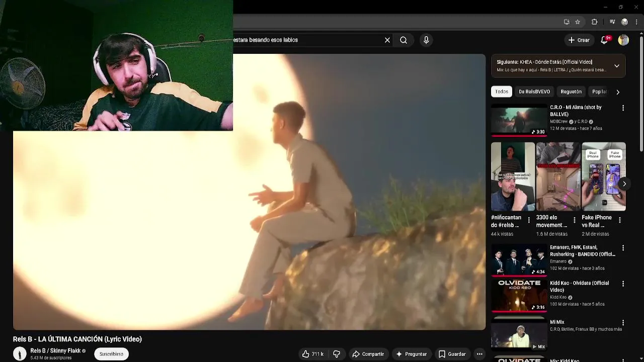Open options for 3300 elo movement short
The height and width of the screenshot is (362, 644).
click(x=574, y=220)
